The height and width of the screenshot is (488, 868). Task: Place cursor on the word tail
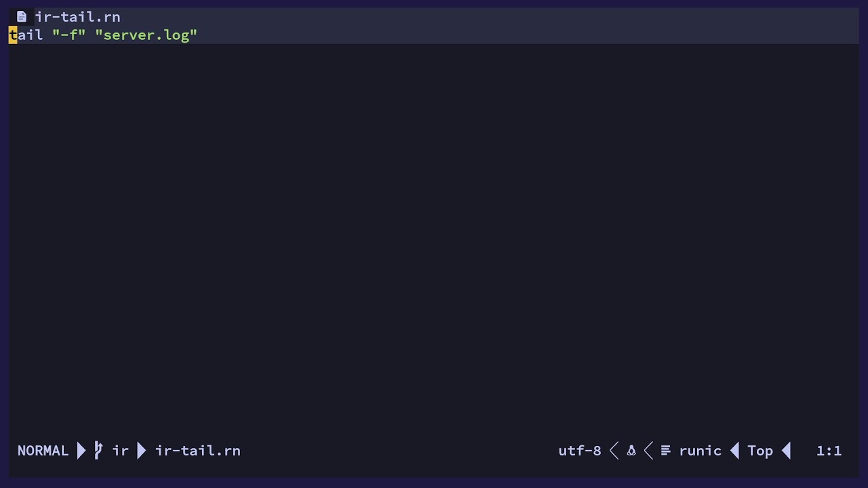coord(26,35)
